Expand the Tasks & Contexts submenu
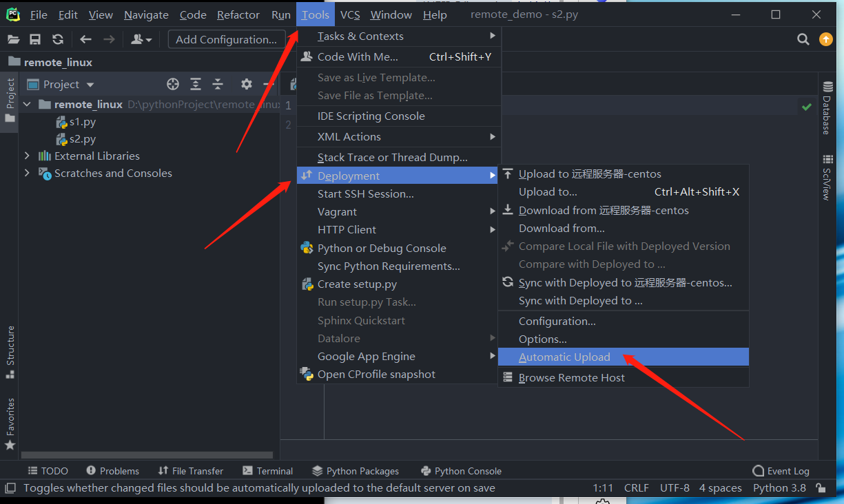The width and height of the screenshot is (844, 504). tap(398, 36)
